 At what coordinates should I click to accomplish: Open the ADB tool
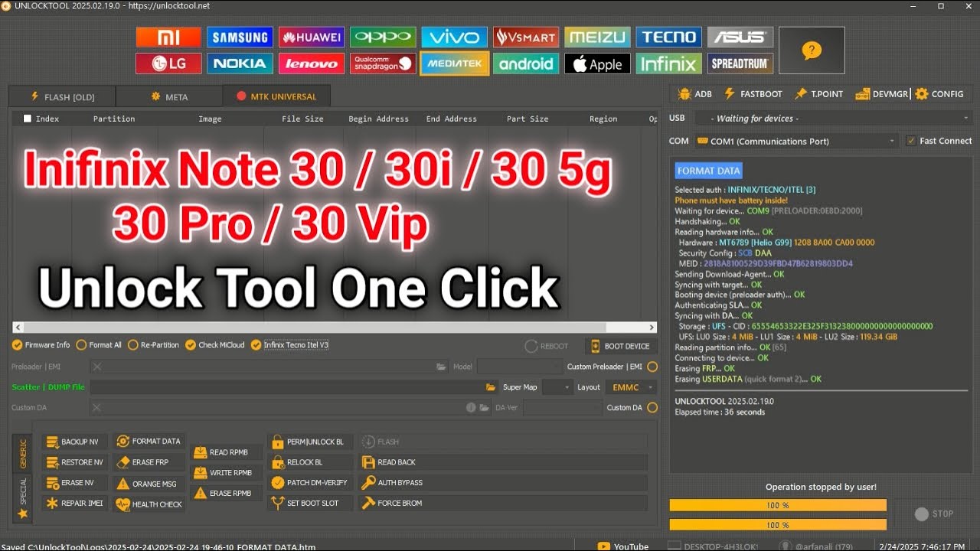coord(695,94)
